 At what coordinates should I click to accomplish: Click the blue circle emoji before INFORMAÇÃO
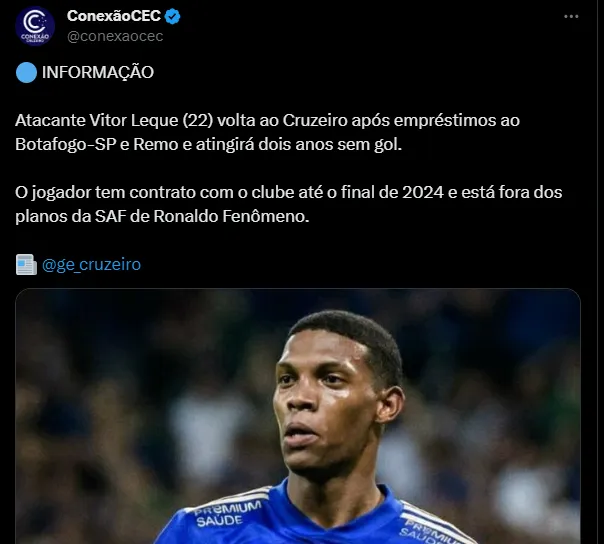pos(26,72)
